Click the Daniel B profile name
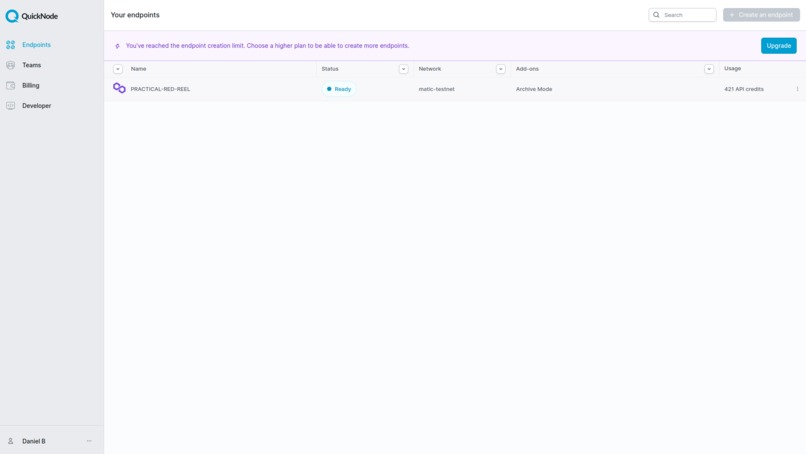 (34, 441)
